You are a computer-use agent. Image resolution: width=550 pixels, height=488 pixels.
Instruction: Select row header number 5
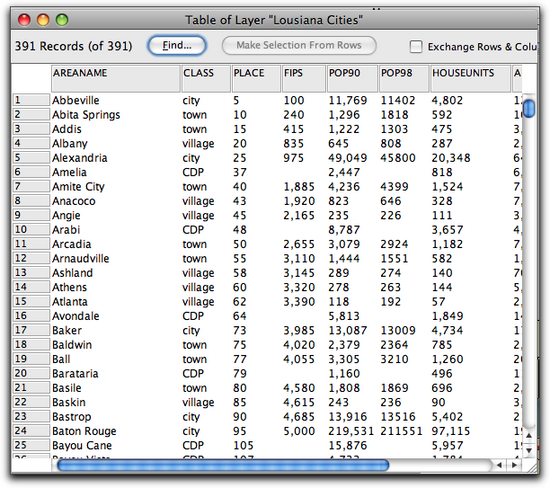coord(31,158)
